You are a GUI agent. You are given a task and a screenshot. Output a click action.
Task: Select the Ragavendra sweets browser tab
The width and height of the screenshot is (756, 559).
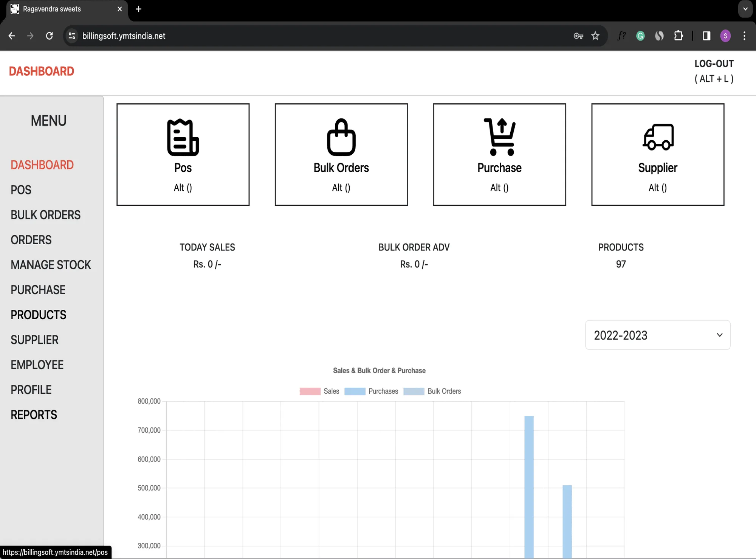tap(66, 9)
